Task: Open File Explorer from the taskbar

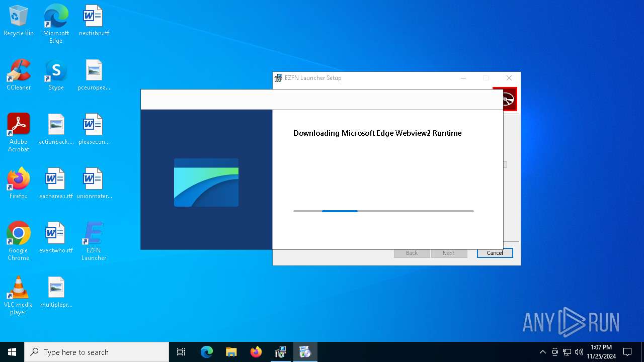Action: click(231, 352)
